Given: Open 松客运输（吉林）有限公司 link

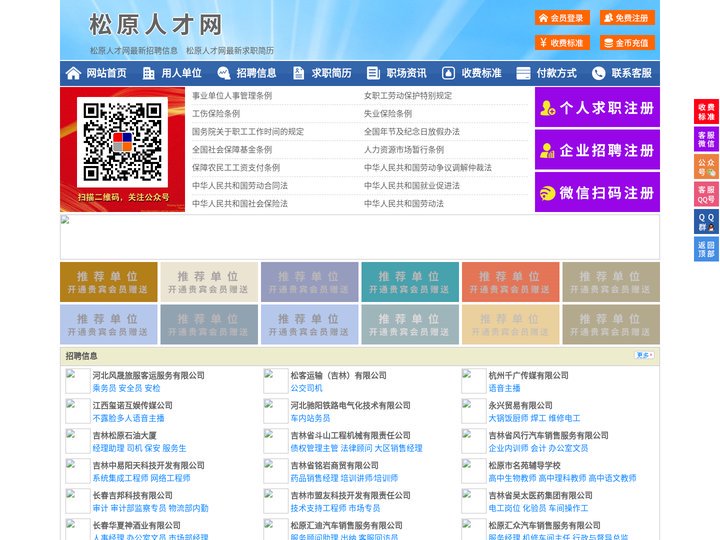Looking at the screenshot, I should click(338, 375).
